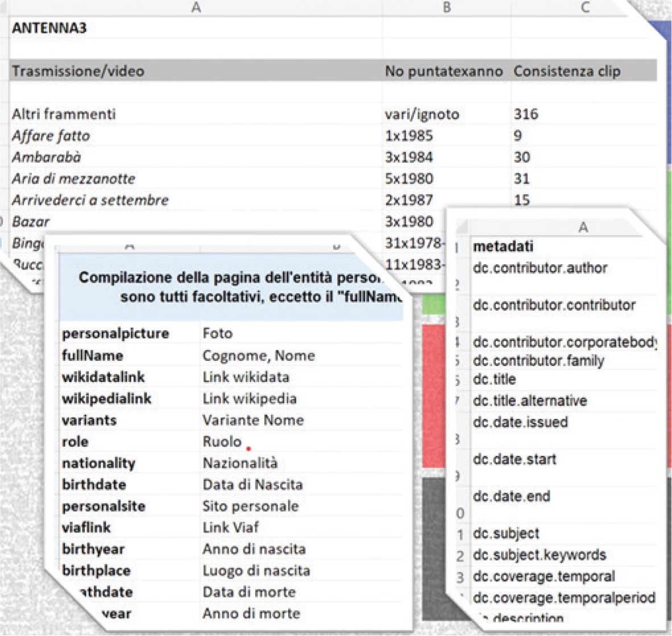This screenshot has width=672, height=636.
Task: Click the Trasmissione/video header cell
Action: click(196, 70)
